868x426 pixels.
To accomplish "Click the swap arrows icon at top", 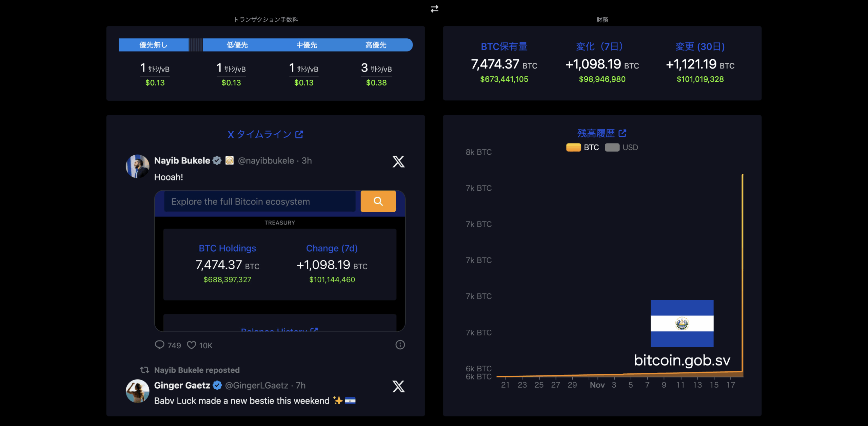I will click(434, 9).
